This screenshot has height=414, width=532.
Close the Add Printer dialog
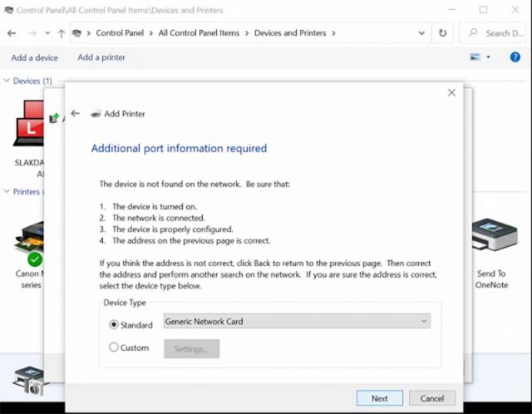[451, 92]
